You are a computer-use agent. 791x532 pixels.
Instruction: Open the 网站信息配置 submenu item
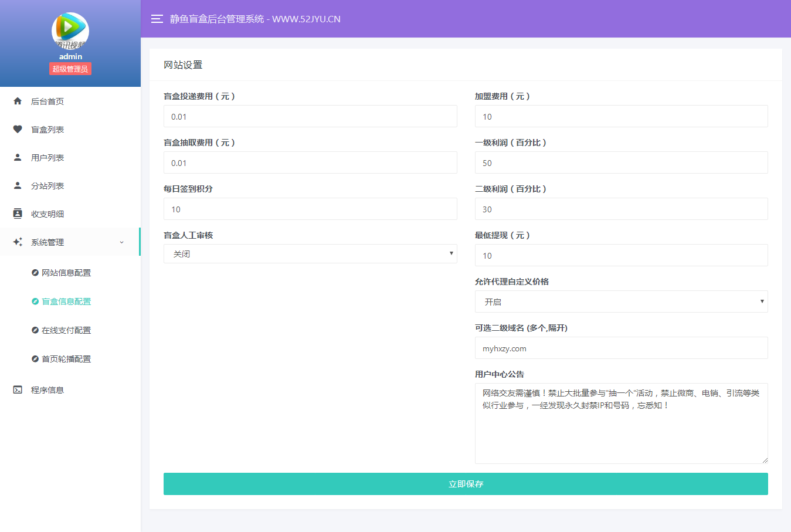coord(66,273)
